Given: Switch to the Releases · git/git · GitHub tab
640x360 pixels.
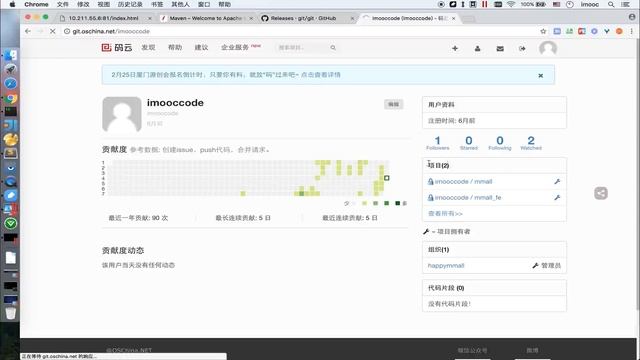Looking at the screenshot, I should click(303, 18).
